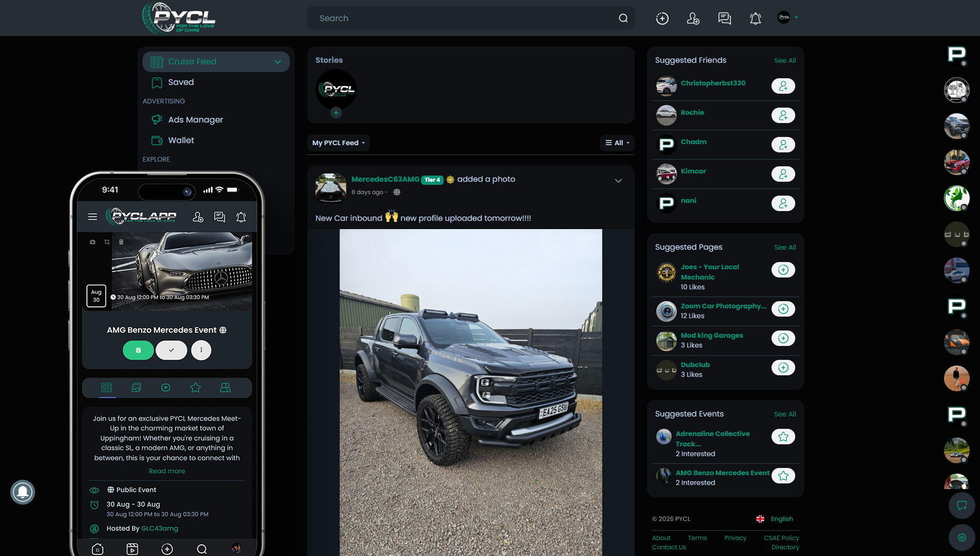Open Wallet from the sidebar

coord(181,140)
